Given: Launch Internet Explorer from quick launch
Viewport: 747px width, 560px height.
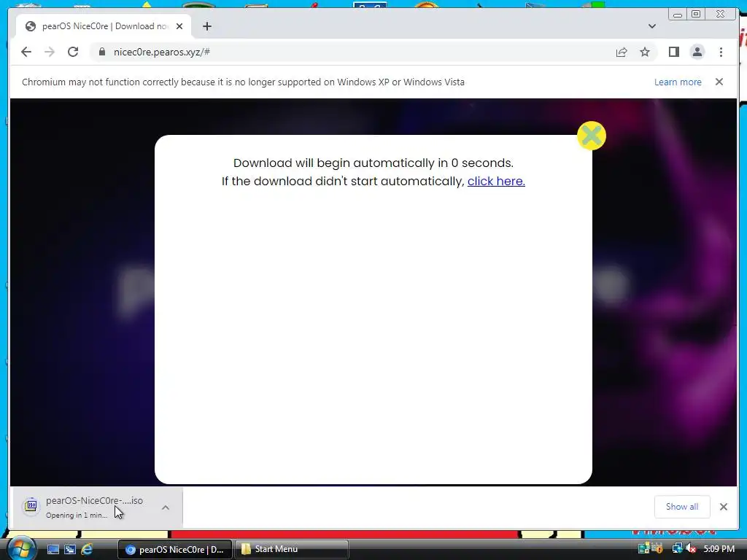Looking at the screenshot, I should point(87,549).
